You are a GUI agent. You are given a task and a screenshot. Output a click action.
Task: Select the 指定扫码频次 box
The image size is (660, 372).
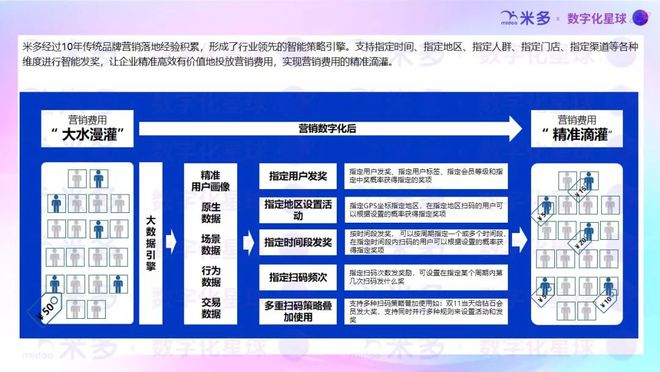(298, 277)
